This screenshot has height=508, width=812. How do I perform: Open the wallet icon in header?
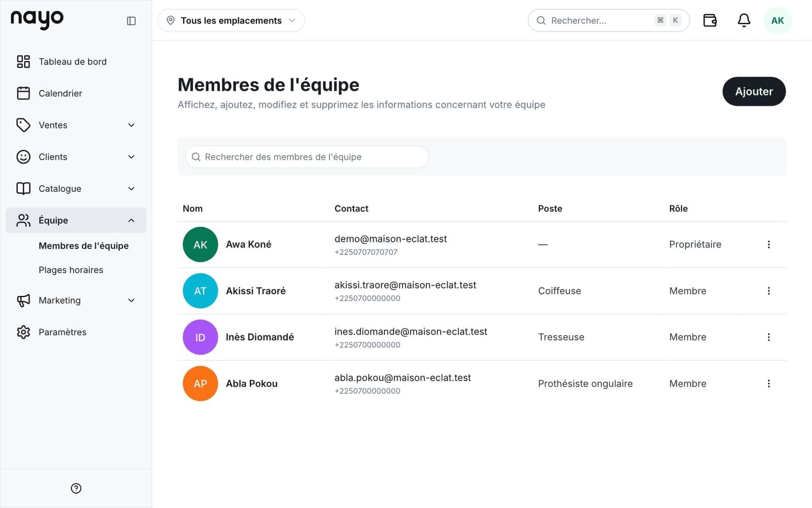[710, 20]
